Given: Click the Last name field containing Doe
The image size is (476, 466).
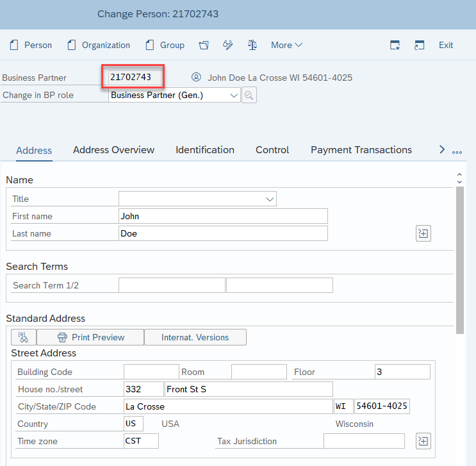Looking at the screenshot, I should tap(223, 233).
